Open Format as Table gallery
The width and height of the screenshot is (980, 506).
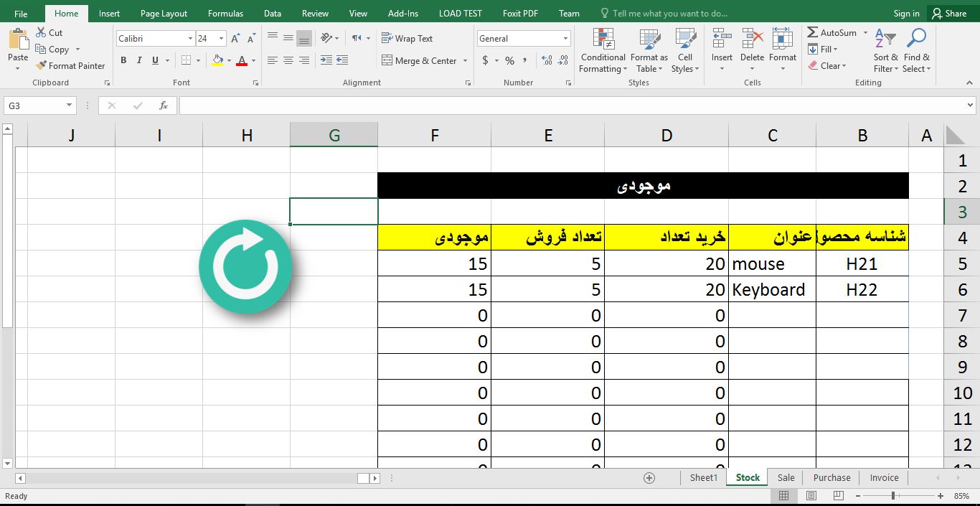pyautogui.click(x=649, y=50)
